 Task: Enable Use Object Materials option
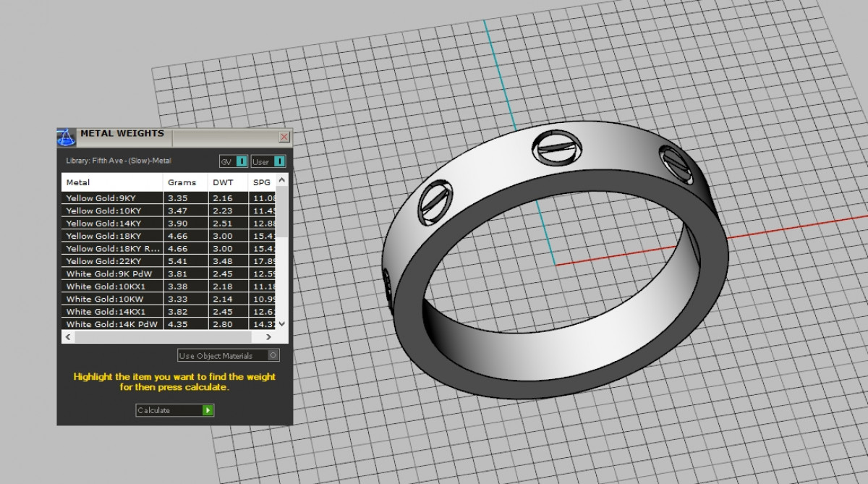pos(273,355)
